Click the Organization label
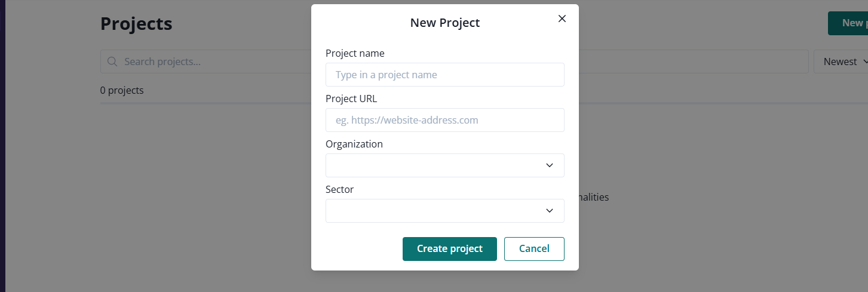This screenshot has height=292, width=868. (x=354, y=144)
